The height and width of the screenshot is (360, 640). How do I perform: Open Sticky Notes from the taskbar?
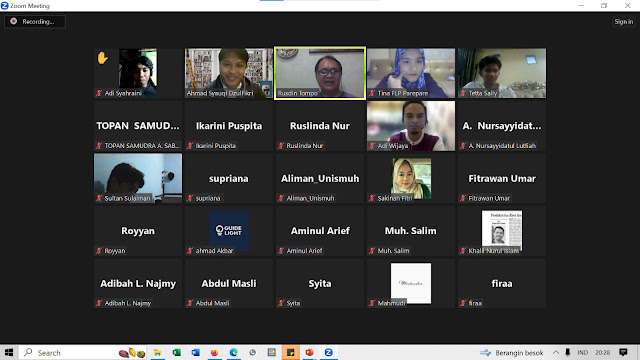tap(291, 352)
